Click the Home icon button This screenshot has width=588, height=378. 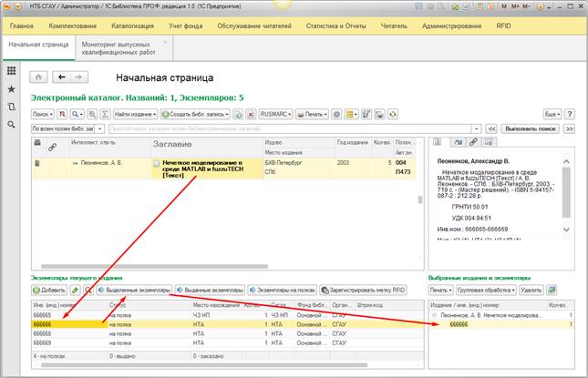tap(38, 77)
